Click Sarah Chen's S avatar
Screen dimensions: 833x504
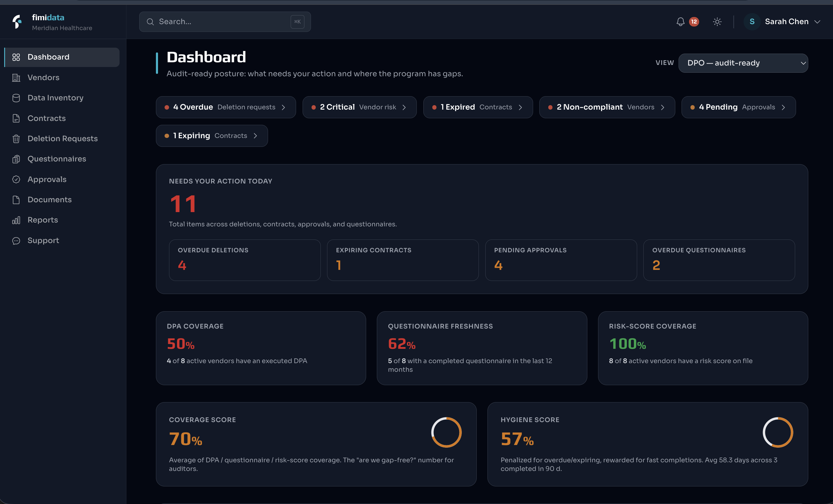point(752,22)
